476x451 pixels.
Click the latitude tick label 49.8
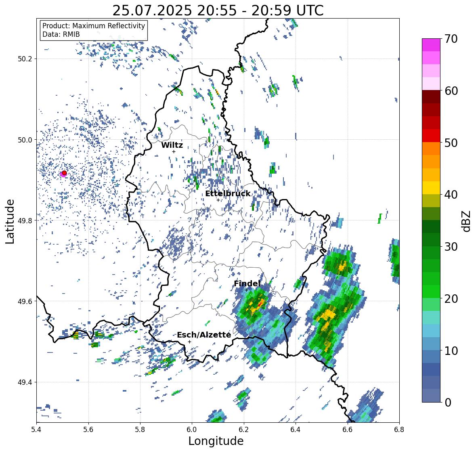(25, 220)
